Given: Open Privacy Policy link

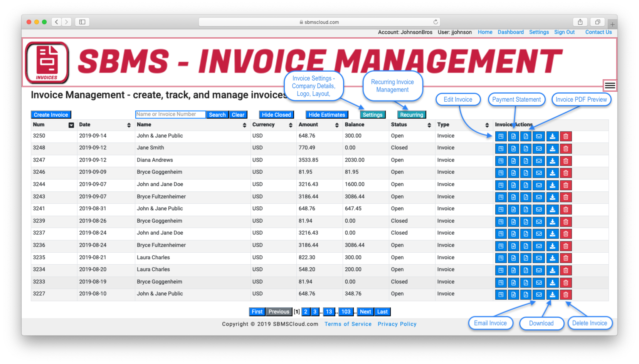Looking at the screenshot, I should 397,324.
